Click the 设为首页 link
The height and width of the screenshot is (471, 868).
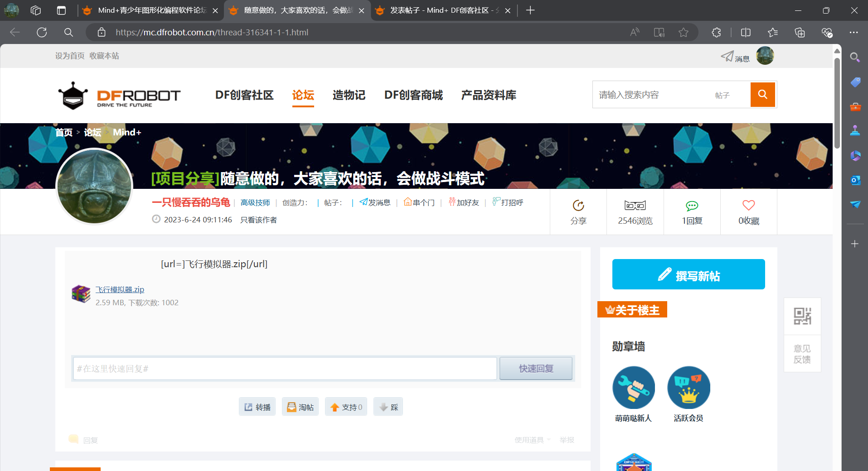[70, 56]
